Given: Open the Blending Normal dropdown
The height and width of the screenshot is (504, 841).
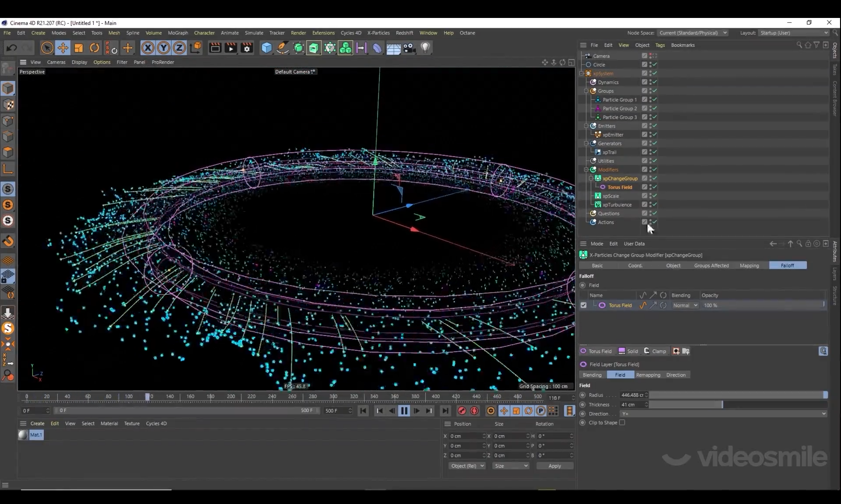Looking at the screenshot, I should (686, 305).
